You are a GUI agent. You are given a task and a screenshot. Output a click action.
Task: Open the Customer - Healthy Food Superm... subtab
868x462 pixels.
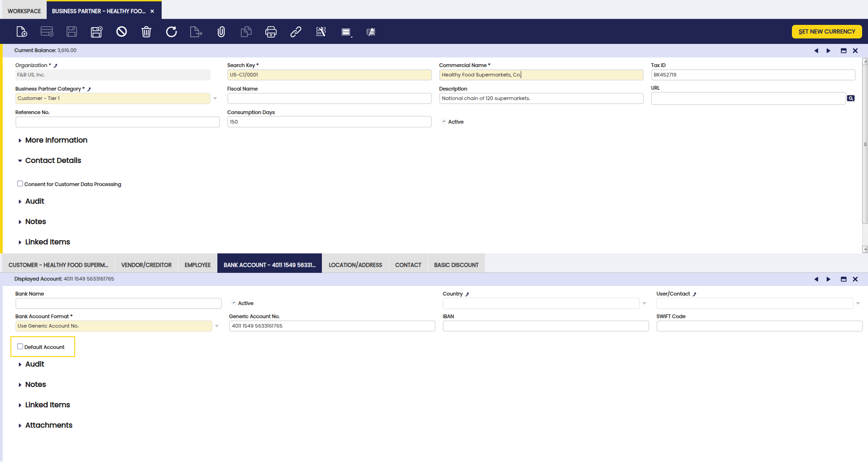(58, 265)
